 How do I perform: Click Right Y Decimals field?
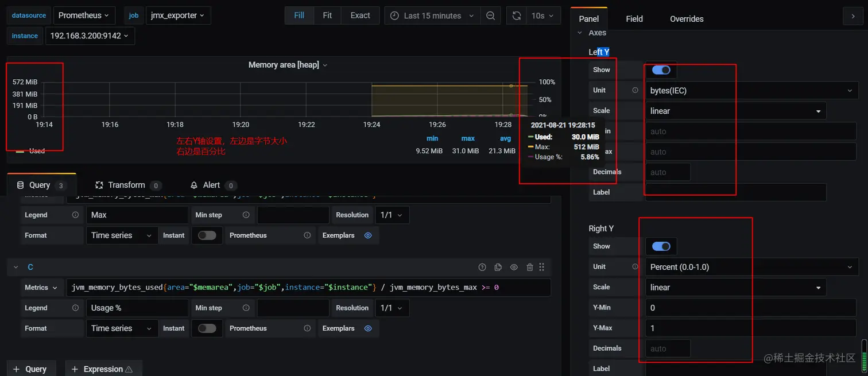[668, 348]
